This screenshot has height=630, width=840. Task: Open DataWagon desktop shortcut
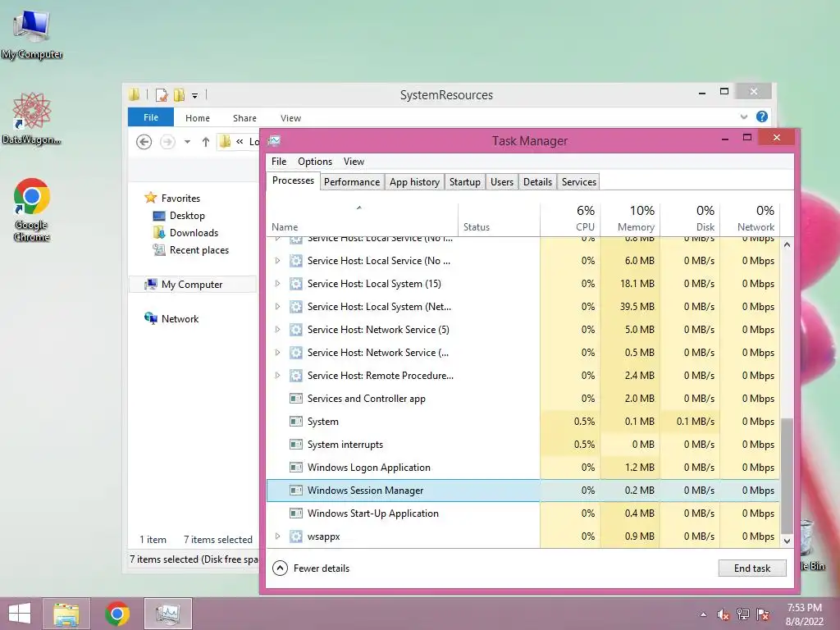(x=31, y=119)
